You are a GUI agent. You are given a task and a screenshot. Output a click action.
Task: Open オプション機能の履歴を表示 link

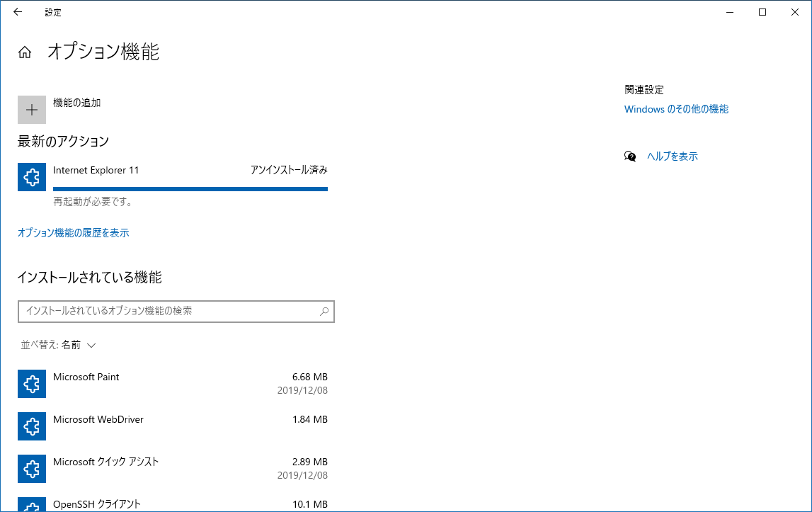pyautogui.click(x=74, y=233)
